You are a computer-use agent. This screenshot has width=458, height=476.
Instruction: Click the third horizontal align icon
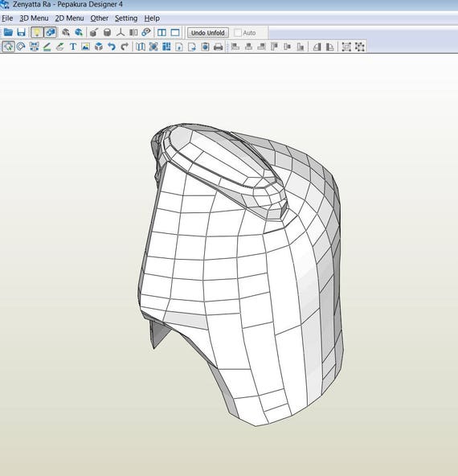261,47
